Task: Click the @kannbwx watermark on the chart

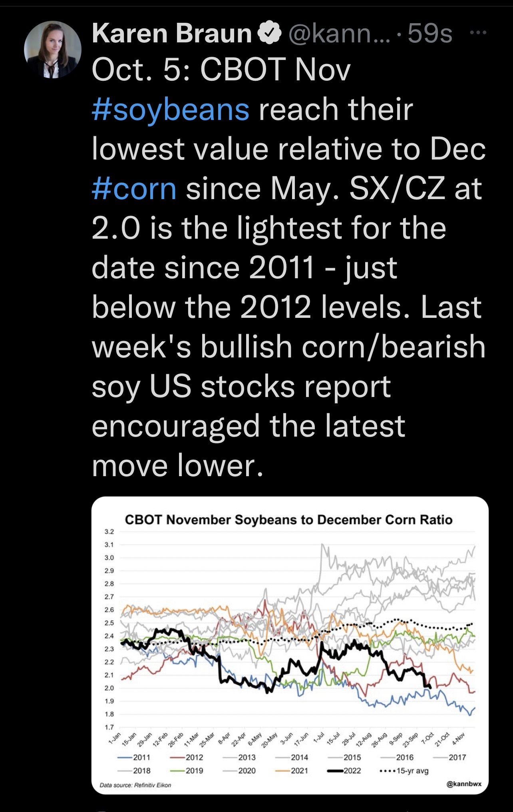Action: click(463, 784)
